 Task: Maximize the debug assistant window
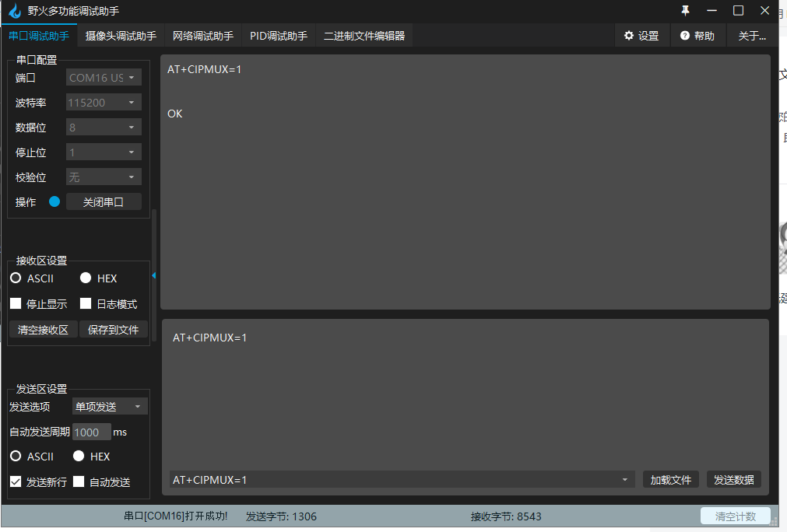pyautogui.click(x=738, y=11)
